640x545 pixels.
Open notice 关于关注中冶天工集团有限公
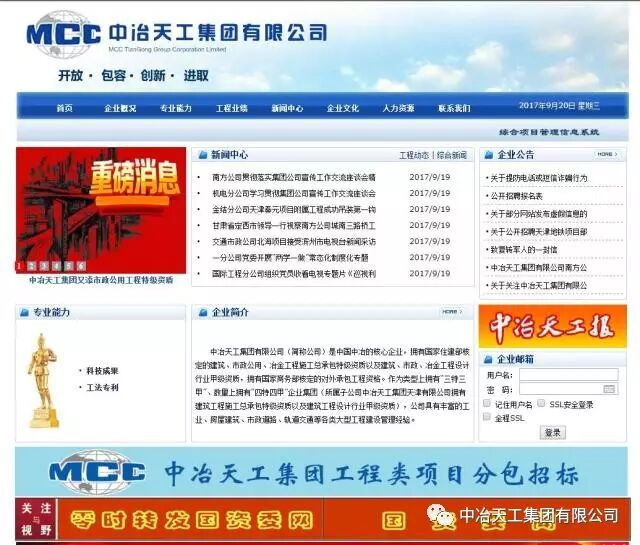tap(538, 285)
